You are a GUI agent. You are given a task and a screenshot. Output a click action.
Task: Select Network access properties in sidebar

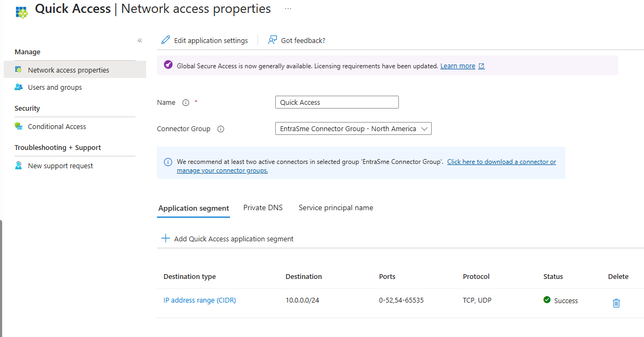coord(75,70)
